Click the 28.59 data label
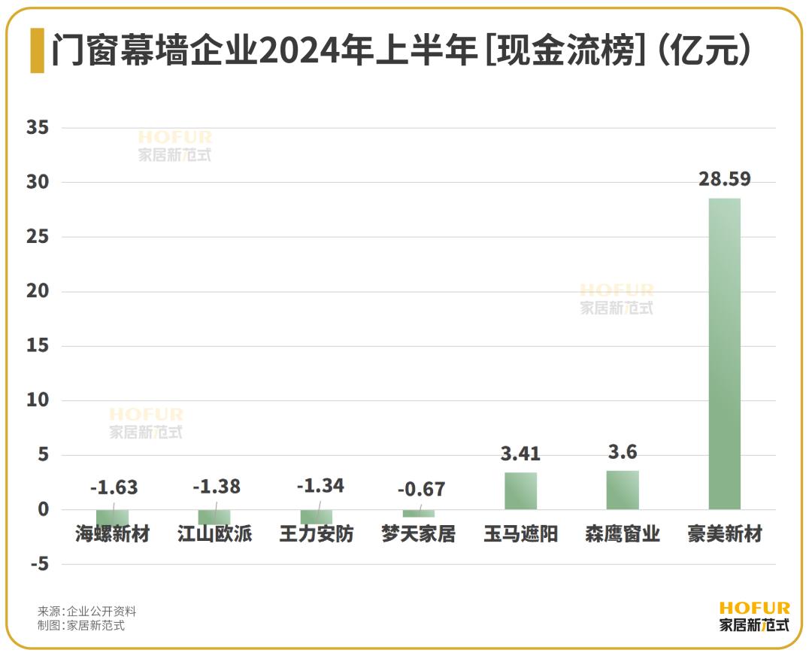This screenshot has height=656, width=812. click(725, 179)
